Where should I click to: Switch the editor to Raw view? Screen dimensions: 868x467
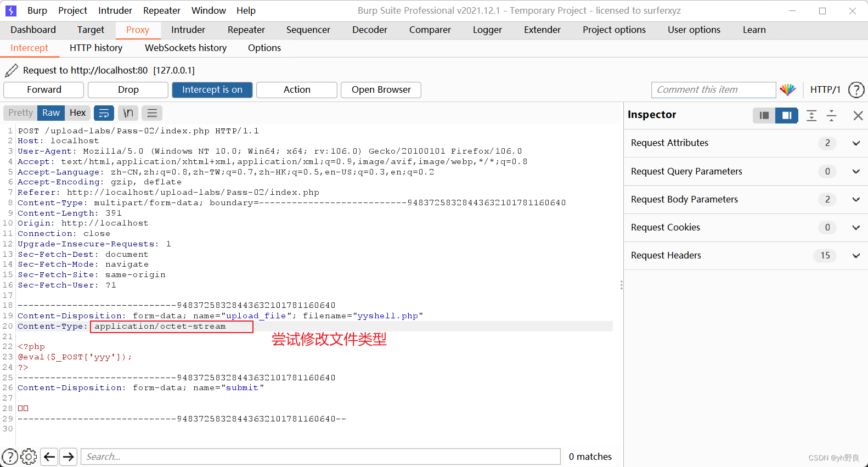click(x=51, y=113)
